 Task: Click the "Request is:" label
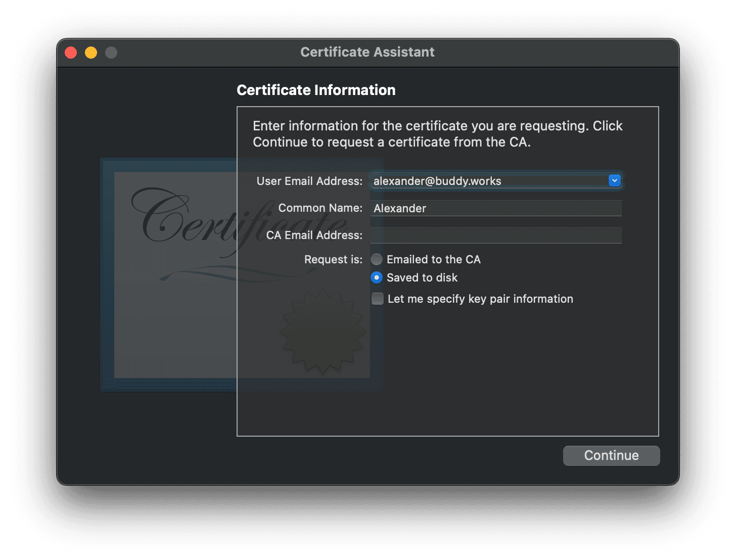[x=333, y=259]
